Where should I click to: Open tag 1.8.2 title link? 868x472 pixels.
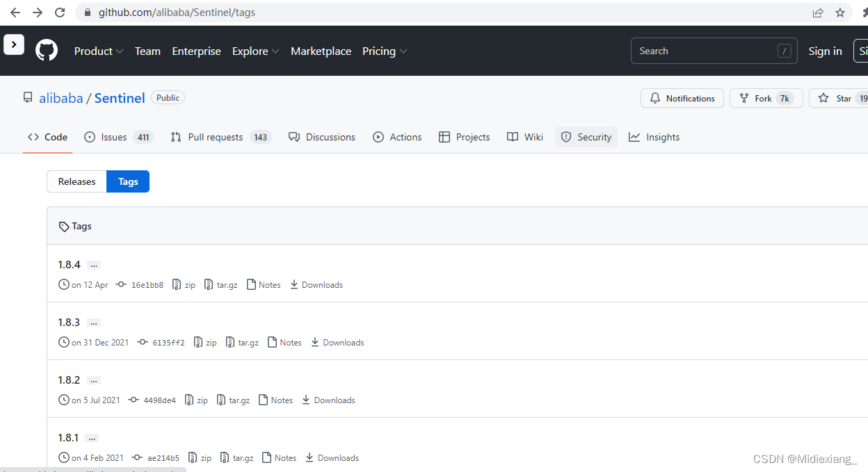[x=69, y=380]
